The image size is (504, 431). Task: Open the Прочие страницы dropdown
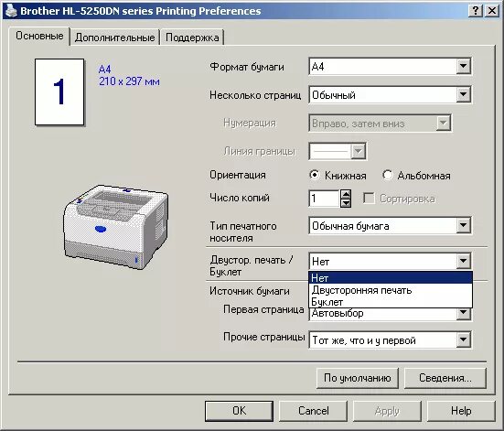[x=390, y=340]
